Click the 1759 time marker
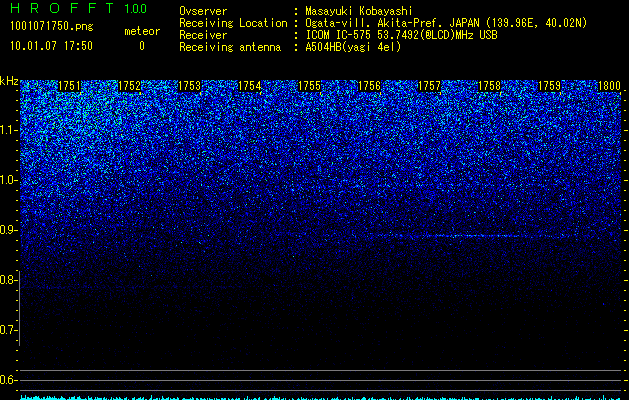 549,86
